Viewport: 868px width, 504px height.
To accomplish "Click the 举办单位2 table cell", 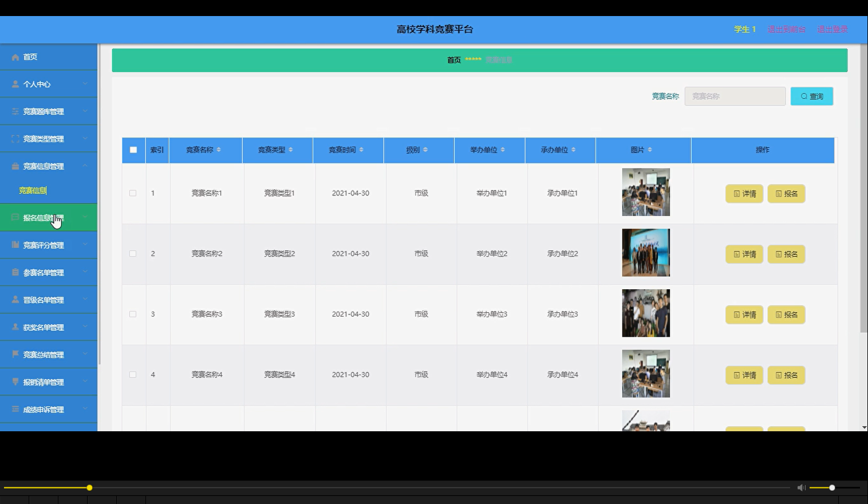I will click(x=492, y=254).
